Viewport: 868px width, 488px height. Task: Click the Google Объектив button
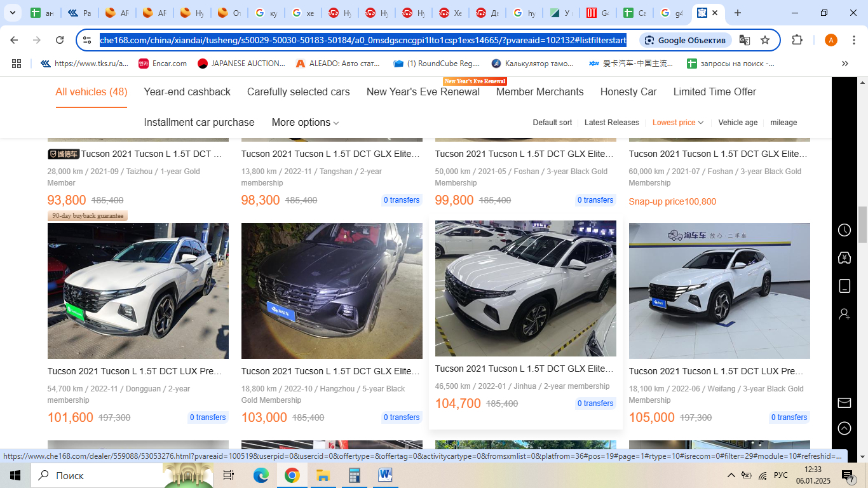pyautogui.click(x=685, y=40)
